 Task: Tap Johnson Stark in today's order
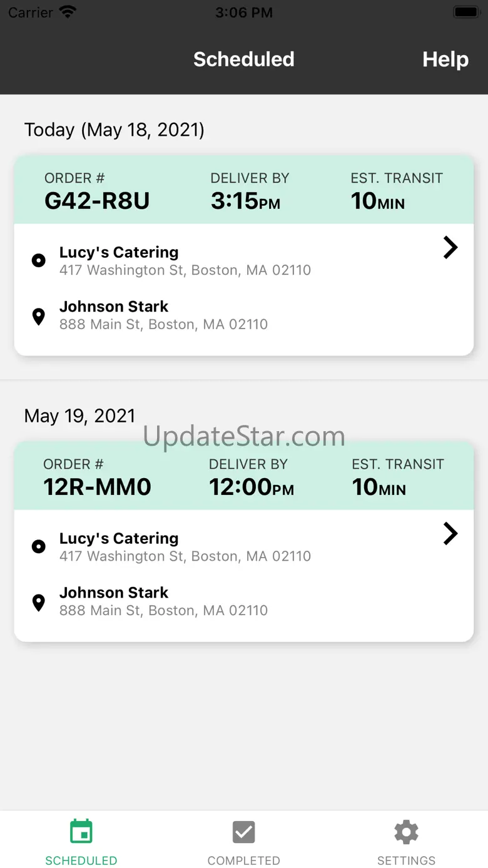tap(114, 307)
